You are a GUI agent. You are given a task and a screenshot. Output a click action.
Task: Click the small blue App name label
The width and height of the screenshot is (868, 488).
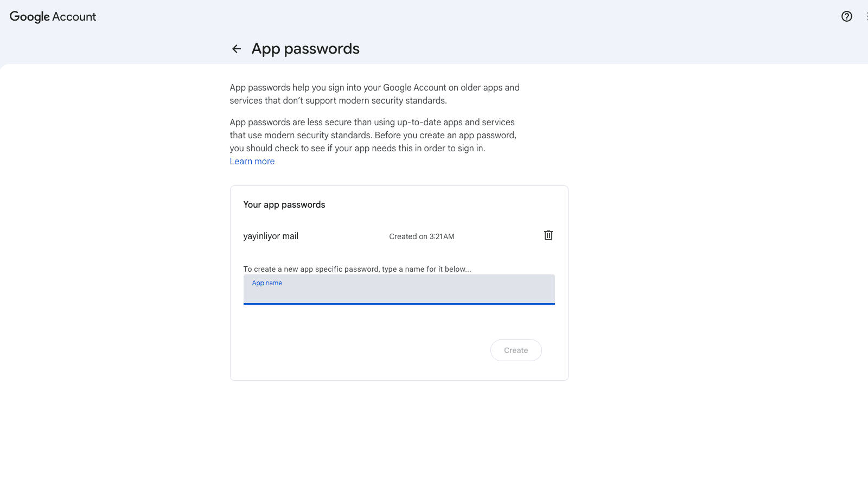(x=267, y=283)
